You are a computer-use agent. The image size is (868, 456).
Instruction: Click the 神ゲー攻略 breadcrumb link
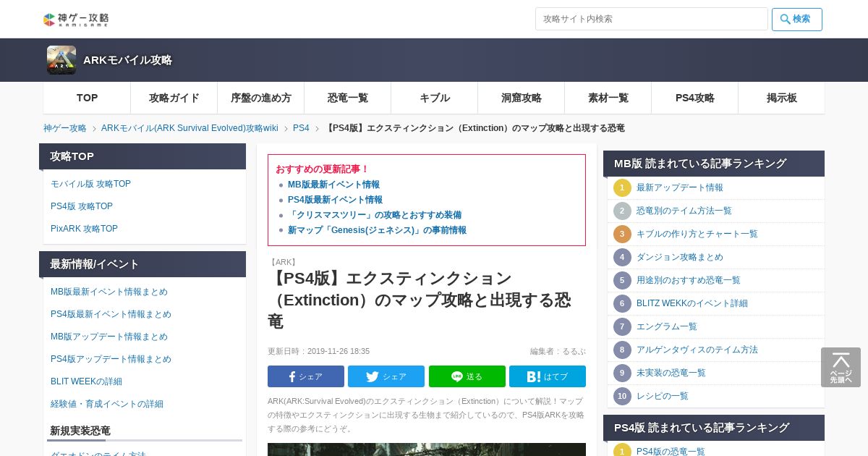point(64,128)
